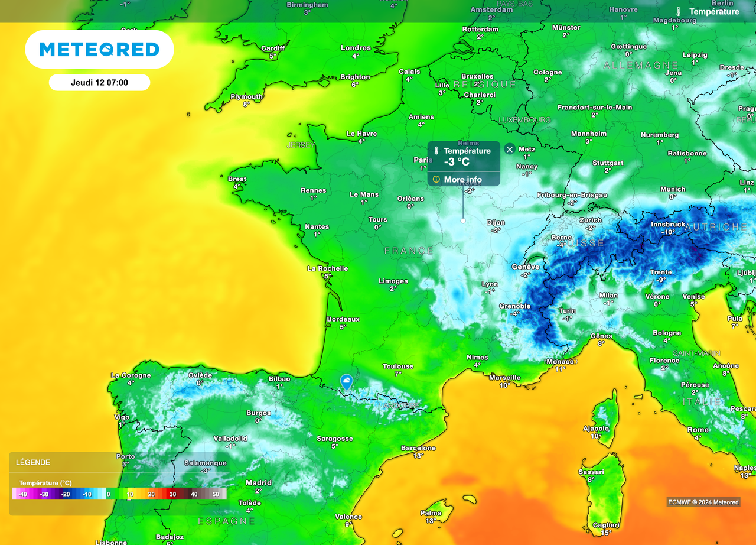The height and width of the screenshot is (545, 756).
Task: Click the white map pin dot below the popup
Action: coord(462,220)
